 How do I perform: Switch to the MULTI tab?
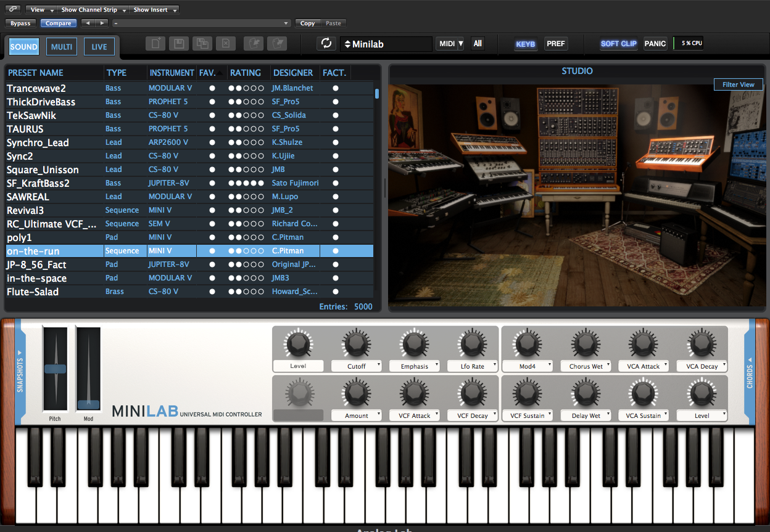point(62,47)
